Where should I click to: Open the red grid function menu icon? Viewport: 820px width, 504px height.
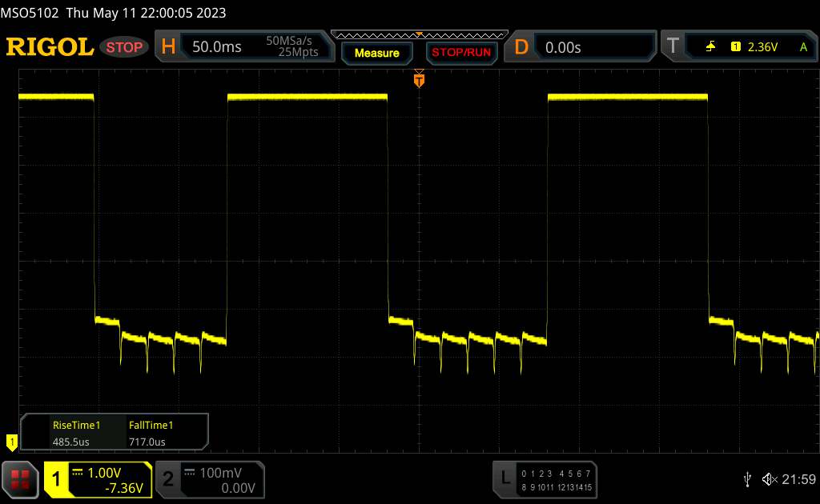(x=20, y=479)
